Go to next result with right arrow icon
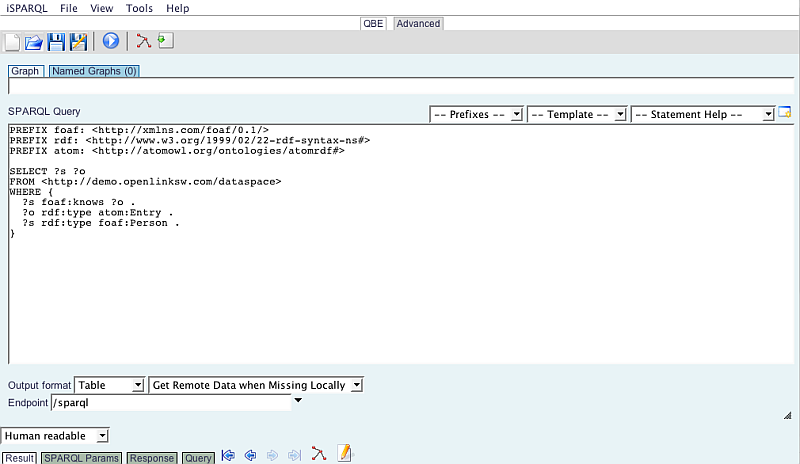 272,455
